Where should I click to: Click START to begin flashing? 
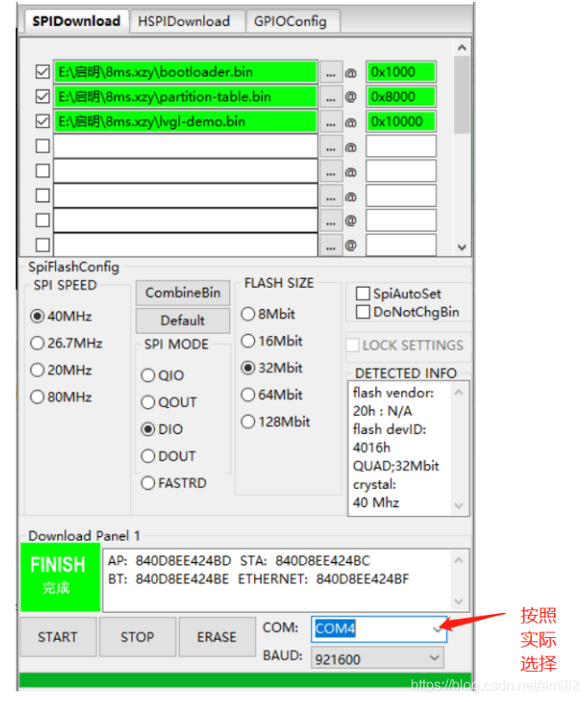(58, 637)
